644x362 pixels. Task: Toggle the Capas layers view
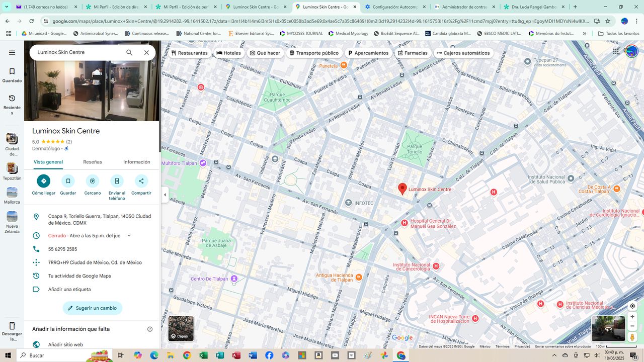click(x=181, y=328)
